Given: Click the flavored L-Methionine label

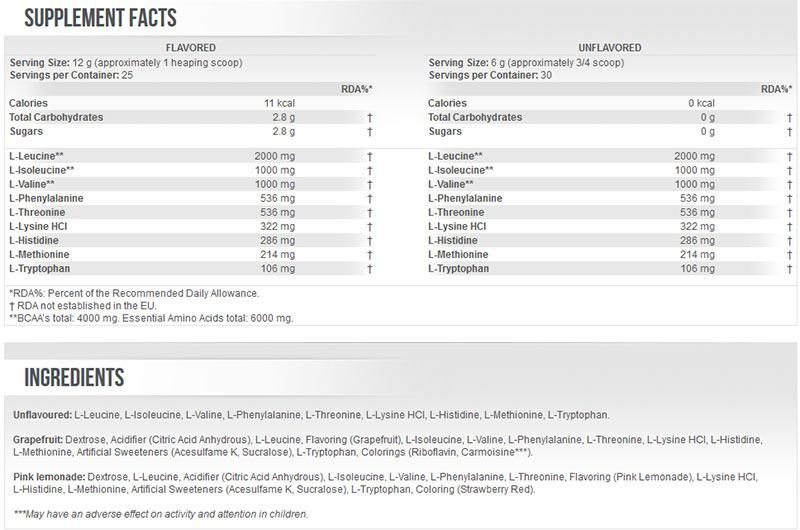Looking at the screenshot, I should pos(39,255).
